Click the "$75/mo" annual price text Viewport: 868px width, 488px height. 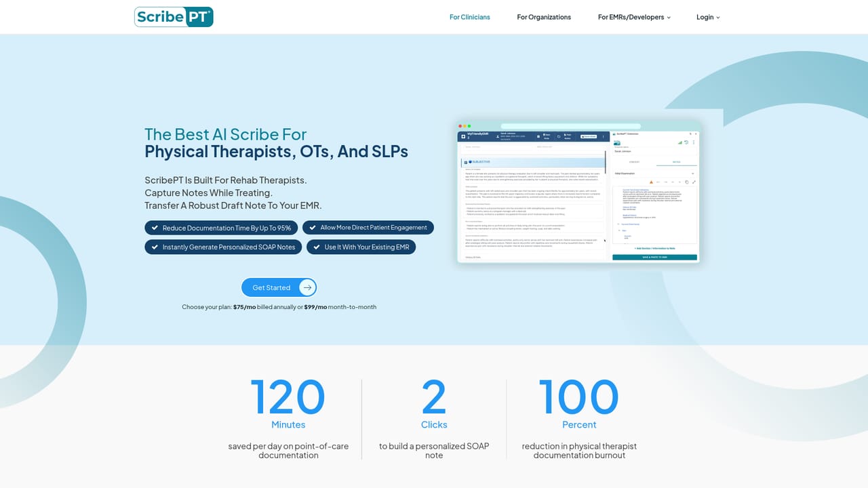(x=244, y=307)
